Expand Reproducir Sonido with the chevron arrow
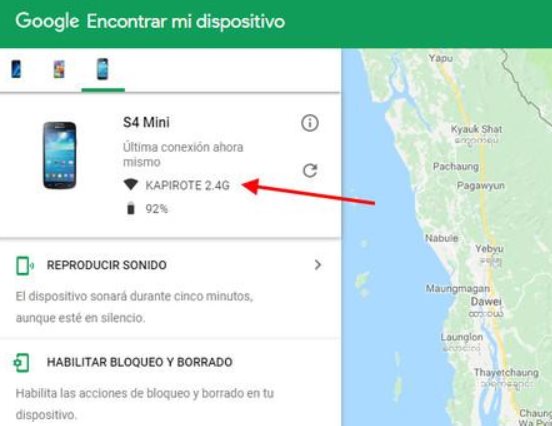Viewport: 552px width, 426px height. 318,265
